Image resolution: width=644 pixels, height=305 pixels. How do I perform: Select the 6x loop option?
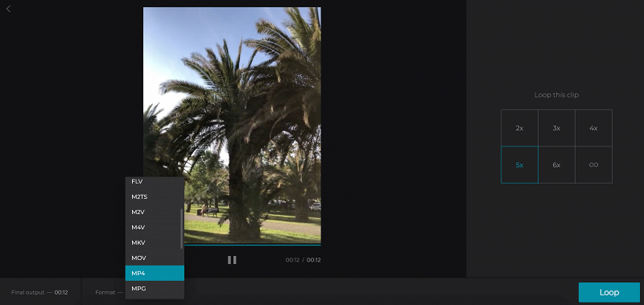pos(556,165)
